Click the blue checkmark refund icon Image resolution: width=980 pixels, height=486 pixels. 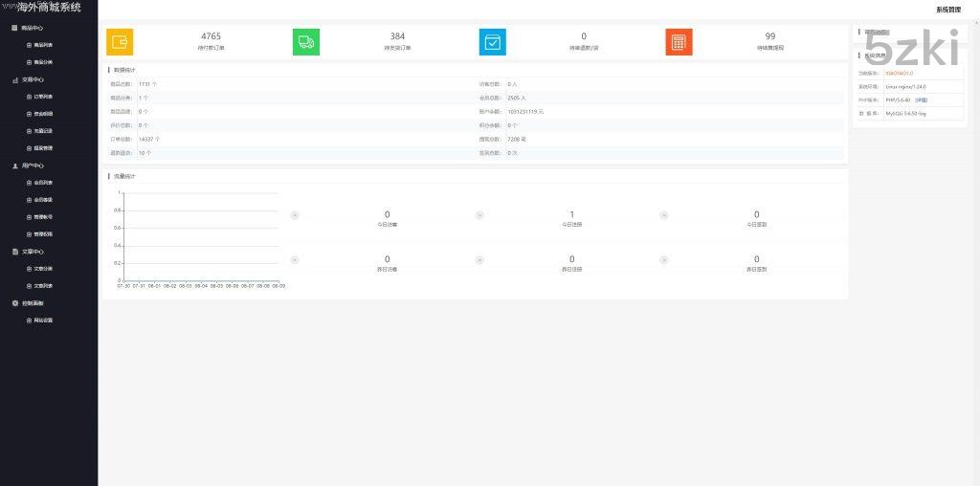pos(493,42)
